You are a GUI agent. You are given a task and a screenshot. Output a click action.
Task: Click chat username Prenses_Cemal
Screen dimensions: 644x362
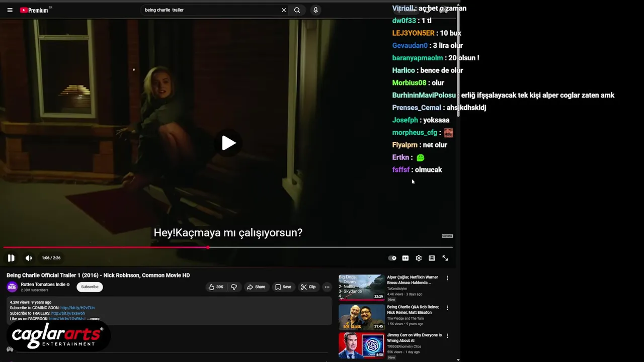417,108
